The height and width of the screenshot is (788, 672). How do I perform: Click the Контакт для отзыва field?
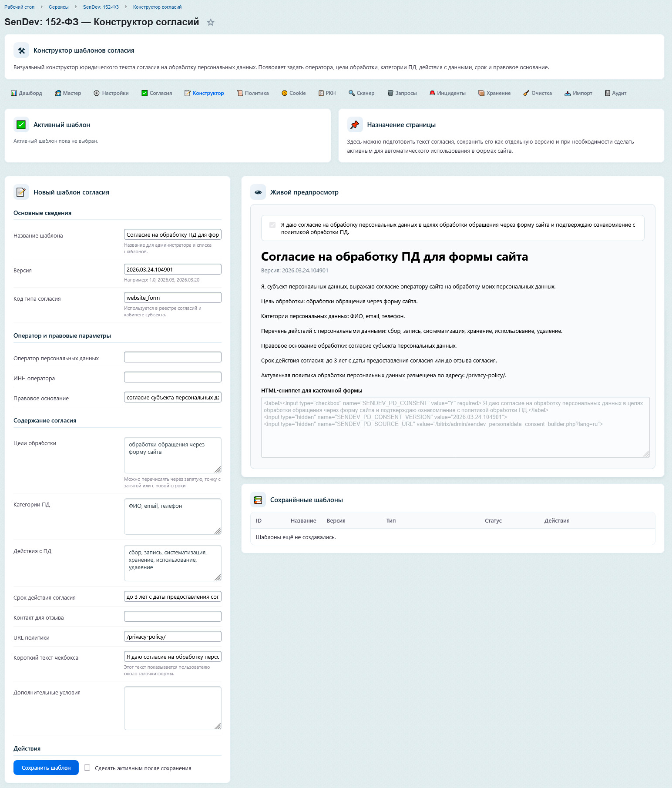(172, 617)
